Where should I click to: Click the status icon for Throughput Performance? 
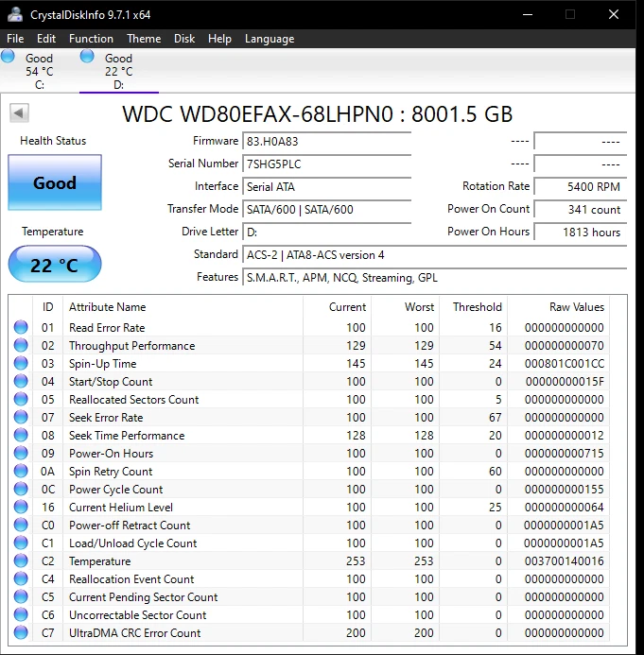[x=21, y=345]
